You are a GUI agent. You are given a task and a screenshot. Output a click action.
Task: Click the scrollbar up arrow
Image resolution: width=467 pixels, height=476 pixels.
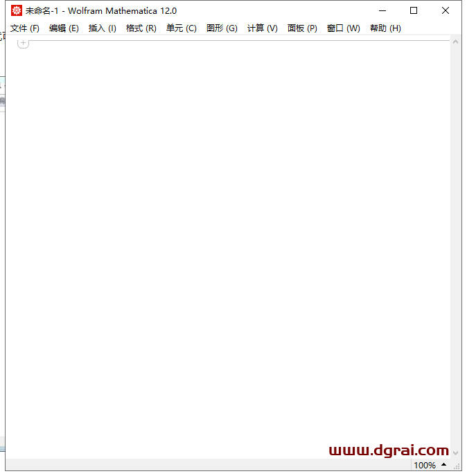[x=455, y=42]
